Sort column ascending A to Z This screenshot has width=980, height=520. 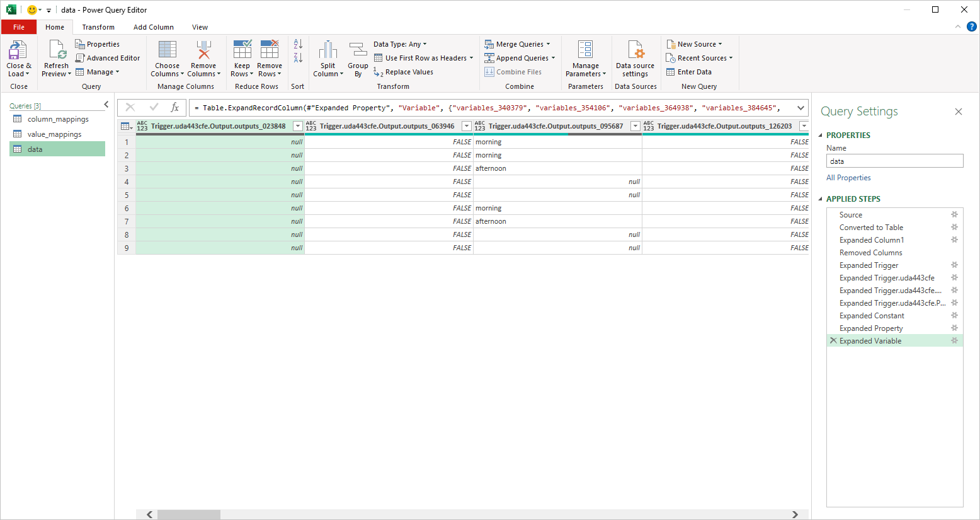(x=298, y=43)
